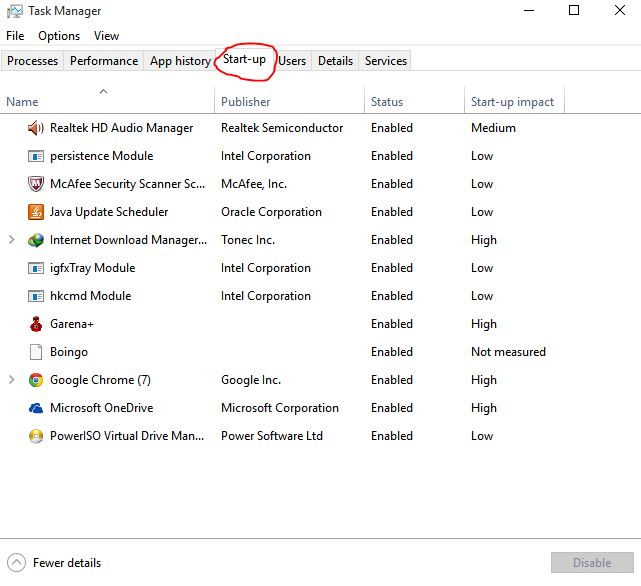Click the Fewer details label
Screen dimensions: 641x586
click(x=67, y=563)
